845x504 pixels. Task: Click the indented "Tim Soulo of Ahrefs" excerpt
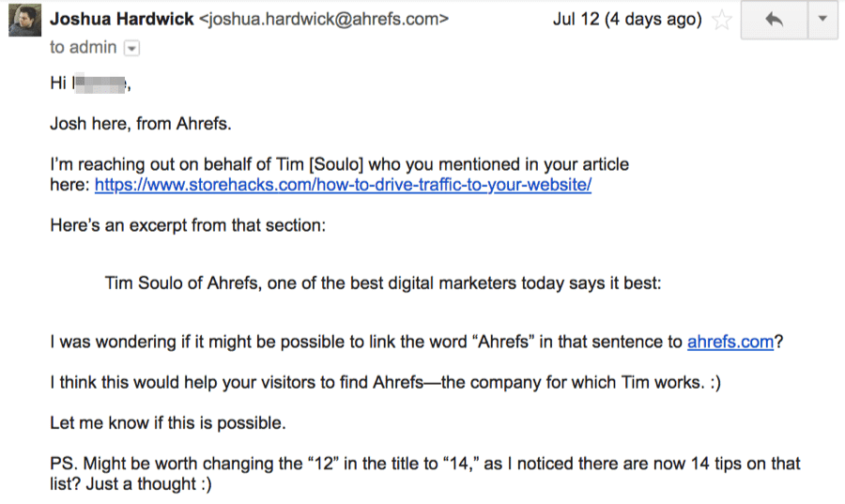coord(383,283)
